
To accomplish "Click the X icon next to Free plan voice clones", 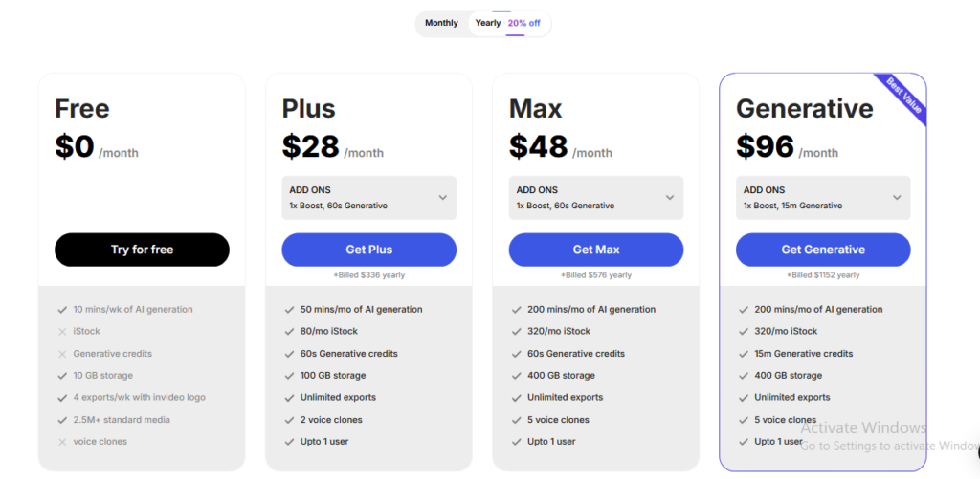I will click(62, 442).
